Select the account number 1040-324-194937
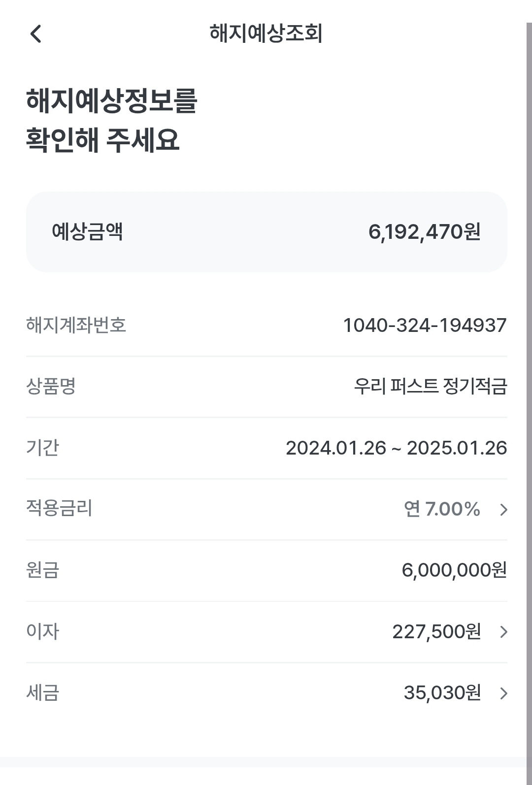 coord(425,326)
